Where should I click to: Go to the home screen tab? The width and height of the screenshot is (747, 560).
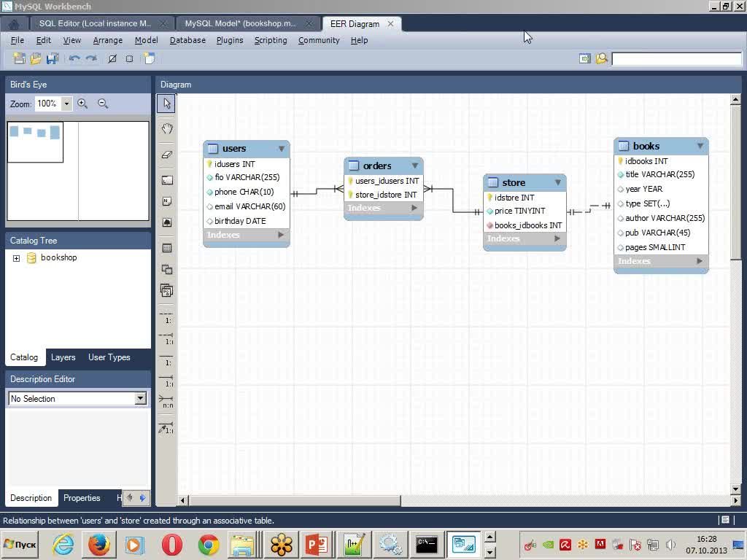pyautogui.click(x=14, y=24)
